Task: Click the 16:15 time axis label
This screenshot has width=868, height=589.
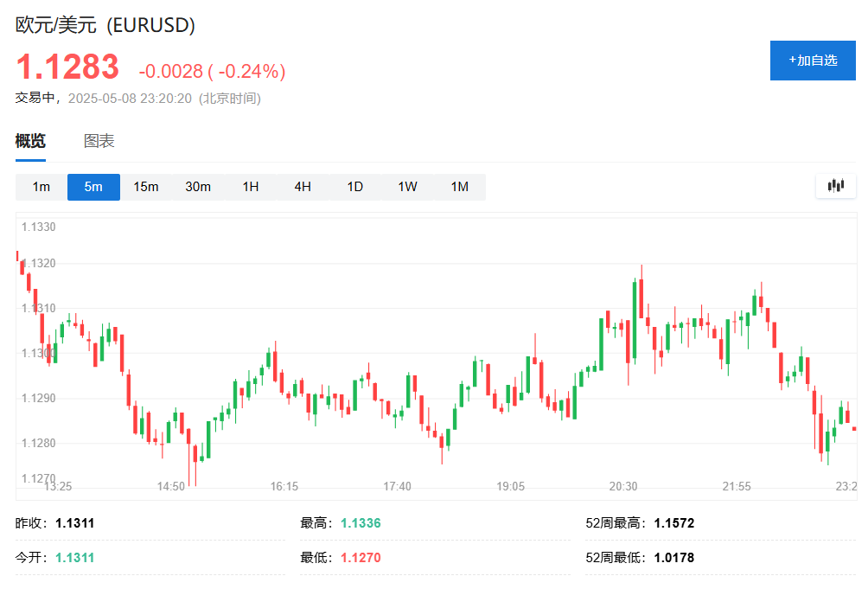Action: point(284,487)
